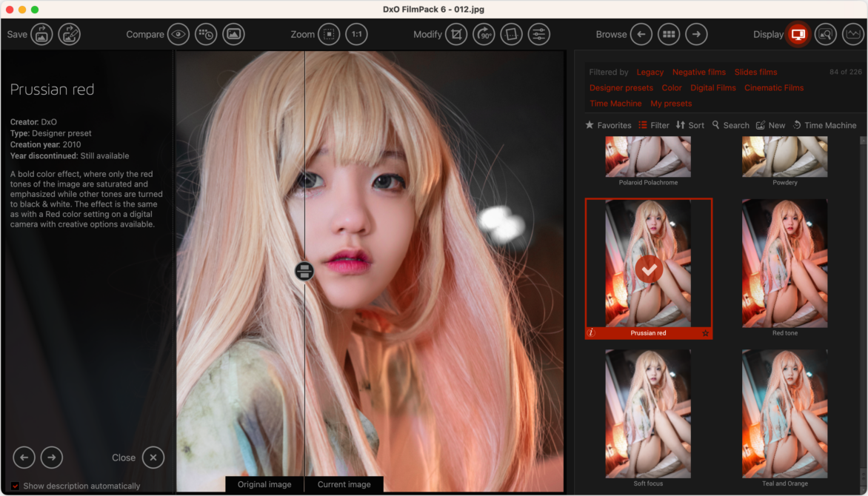Select the Soft focus preset
Image resolution: width=868 pixels, height=496 pixels.
pos(648,414)
